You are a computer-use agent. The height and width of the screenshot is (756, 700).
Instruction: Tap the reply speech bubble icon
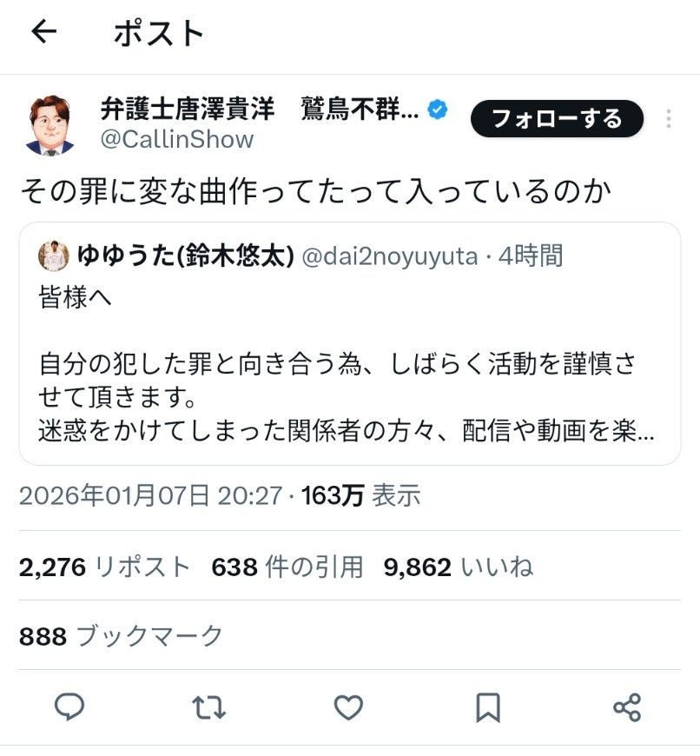69,707
